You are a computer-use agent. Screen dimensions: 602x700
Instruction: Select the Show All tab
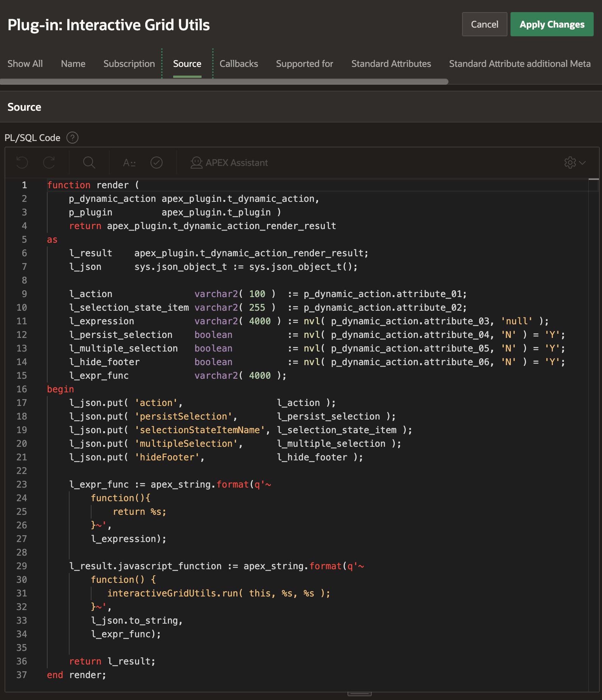click(x=25, y=63)
